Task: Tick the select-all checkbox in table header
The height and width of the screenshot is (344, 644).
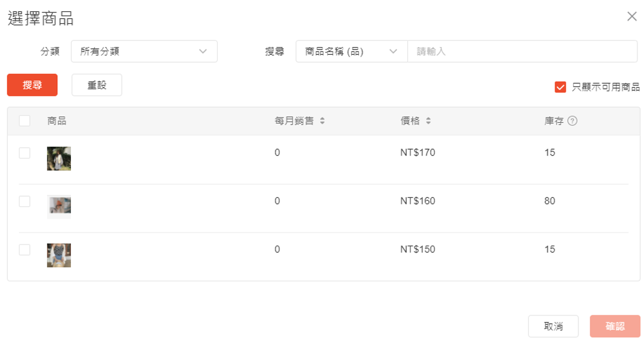Action: click(x=24, y=121)
